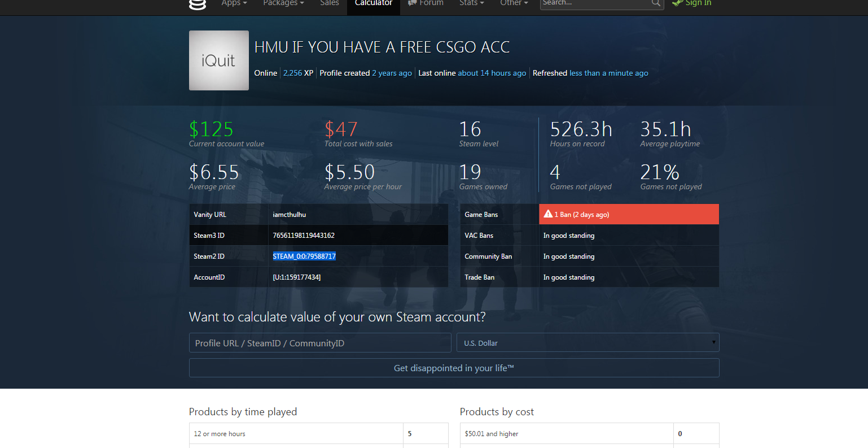Expand the Packages dropdown menu
The width and height of the screenshot is (868, 448).
(x=283, y=3)
